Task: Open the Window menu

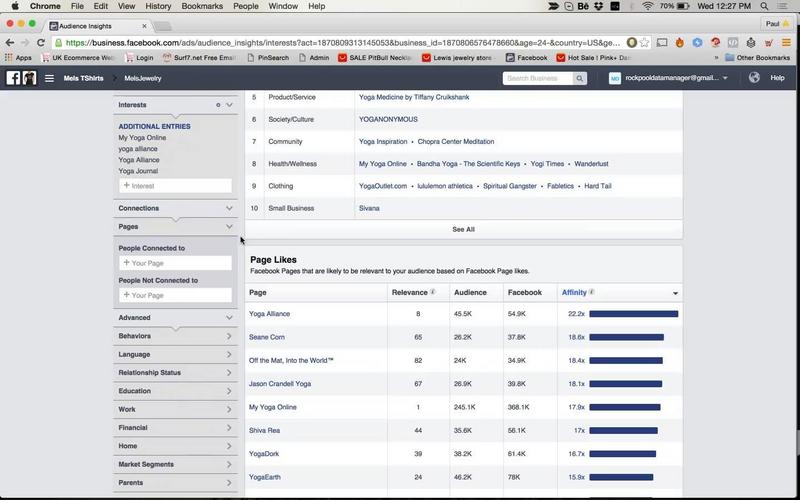Action: [x=283, y=6]
